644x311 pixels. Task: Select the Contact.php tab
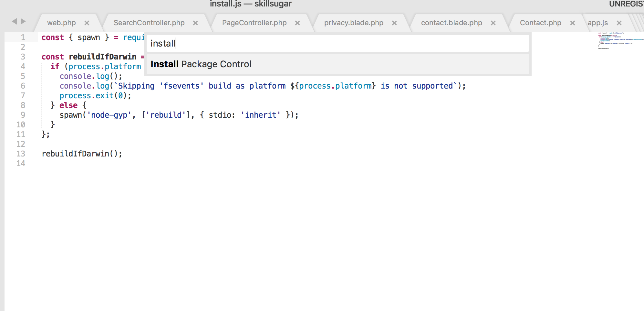tap(541, 23)
